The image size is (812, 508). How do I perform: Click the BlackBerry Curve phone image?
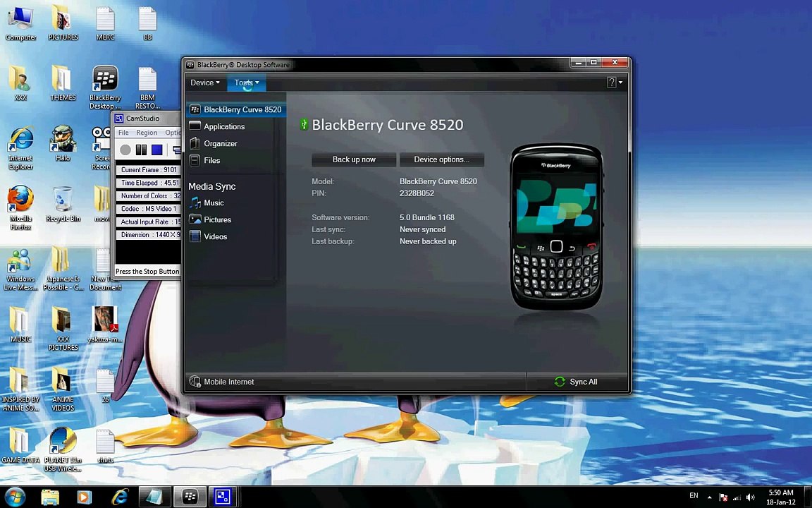pos(556,227)
